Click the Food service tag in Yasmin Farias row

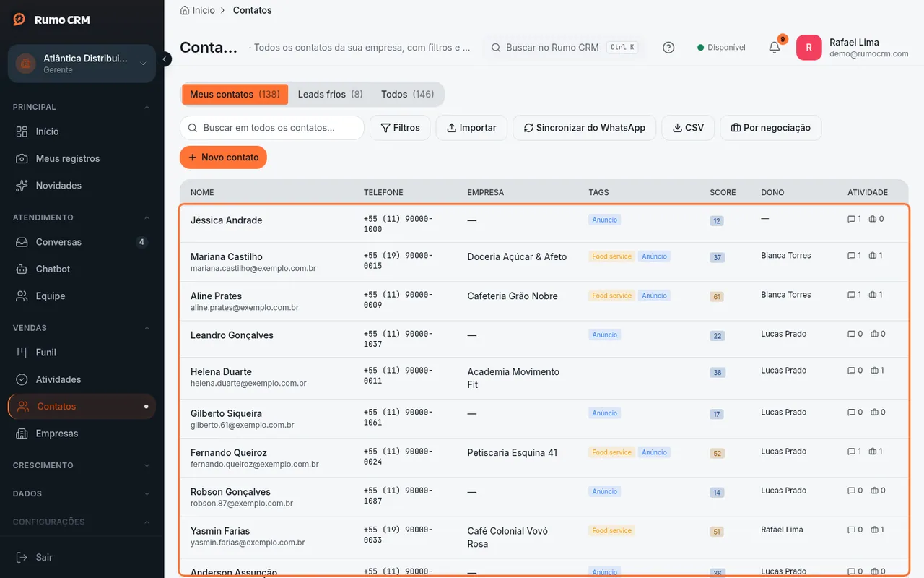tap(611, 530)
